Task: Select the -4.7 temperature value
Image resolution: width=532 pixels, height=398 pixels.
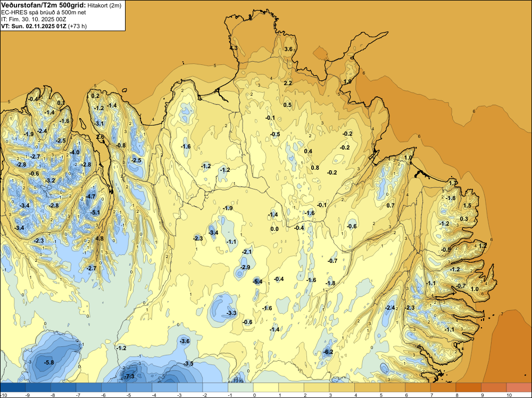Action: coord(90,196)
